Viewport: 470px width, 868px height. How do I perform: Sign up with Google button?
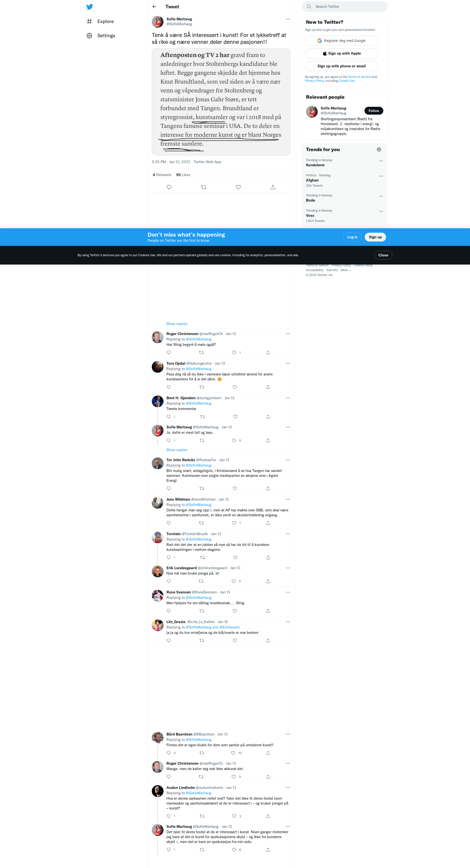[x=341, y=41]
